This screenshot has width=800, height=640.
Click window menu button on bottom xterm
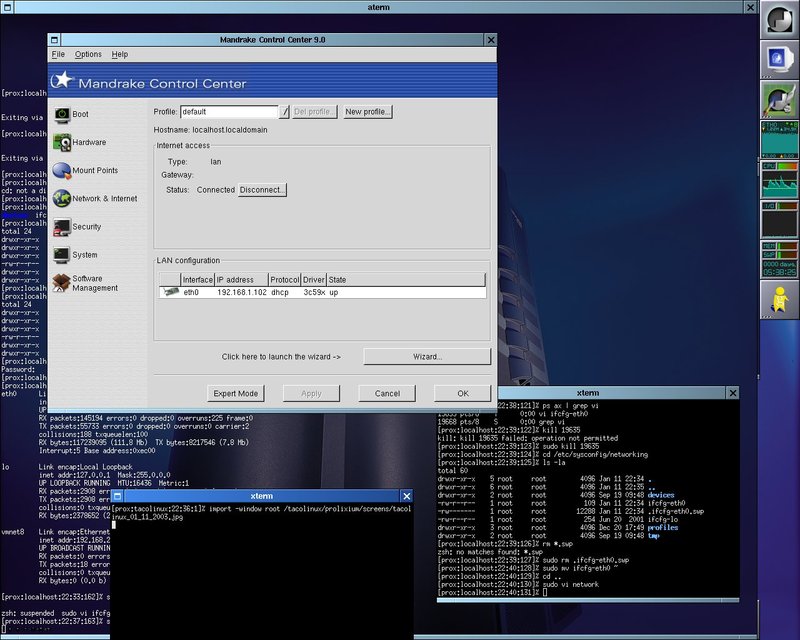pos(117,496)
